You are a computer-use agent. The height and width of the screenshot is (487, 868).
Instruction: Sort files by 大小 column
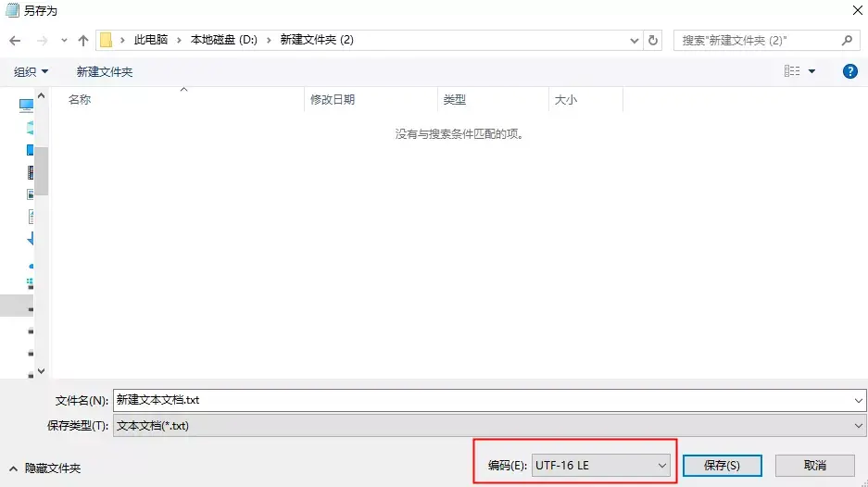click(x=566, y=100)
